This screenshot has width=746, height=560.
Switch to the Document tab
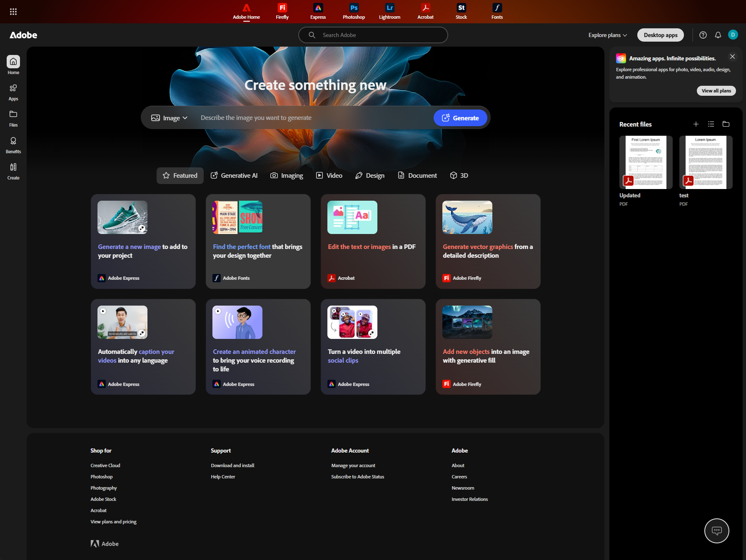(417, 176)
